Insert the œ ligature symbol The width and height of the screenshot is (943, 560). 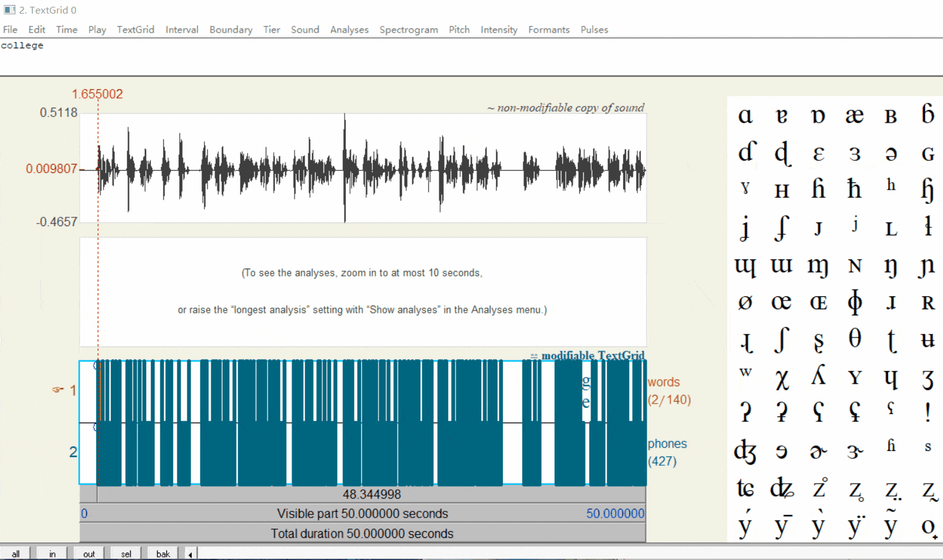pyautogui.click(x=782, y=302)
